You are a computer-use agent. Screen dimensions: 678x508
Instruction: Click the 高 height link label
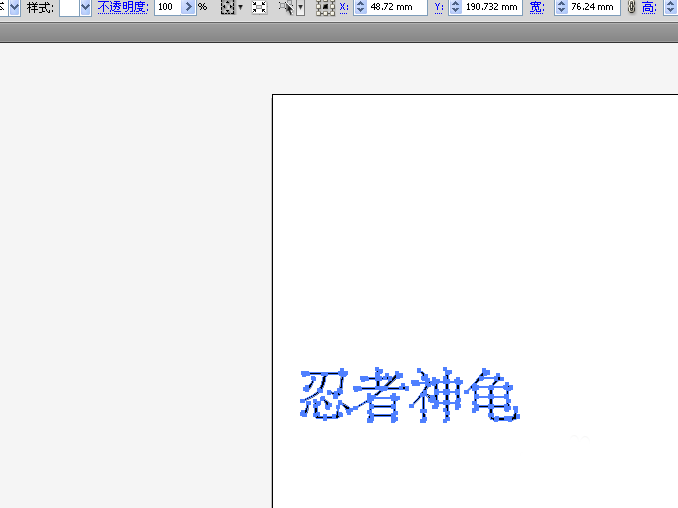(649, 7)
